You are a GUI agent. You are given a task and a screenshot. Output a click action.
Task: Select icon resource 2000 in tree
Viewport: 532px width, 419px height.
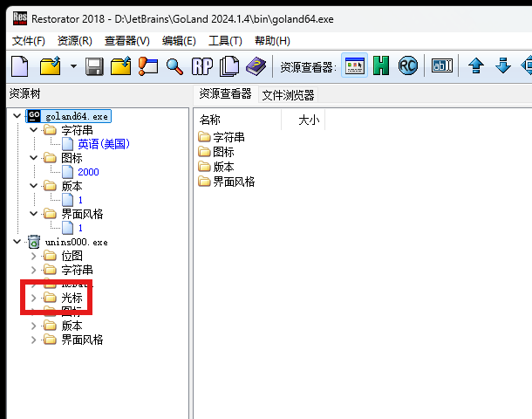88,172
